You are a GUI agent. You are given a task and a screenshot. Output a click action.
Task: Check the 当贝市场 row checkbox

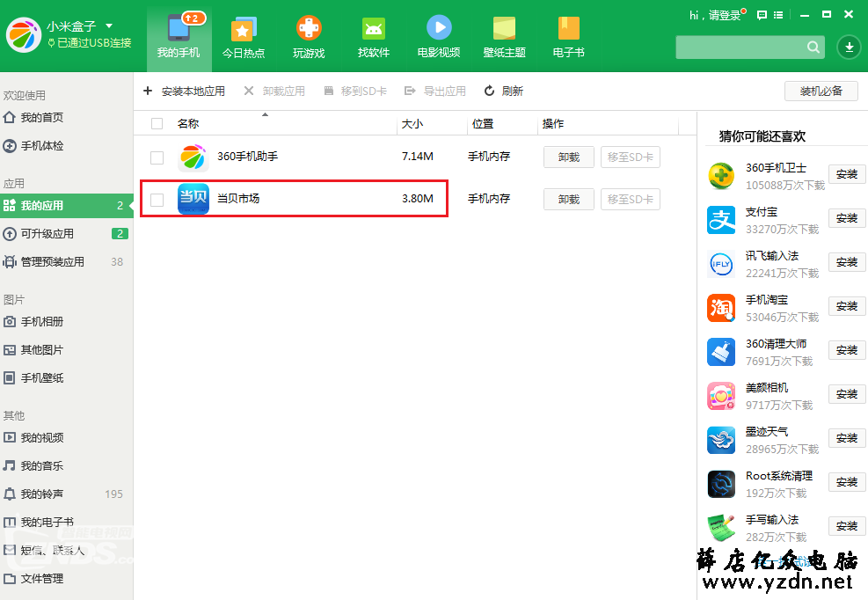[157, 200]
